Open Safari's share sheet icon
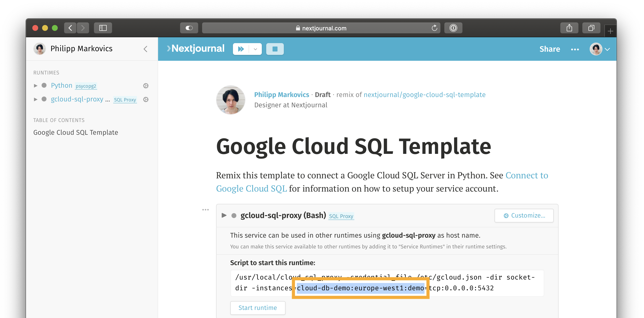 pos(569,28)
